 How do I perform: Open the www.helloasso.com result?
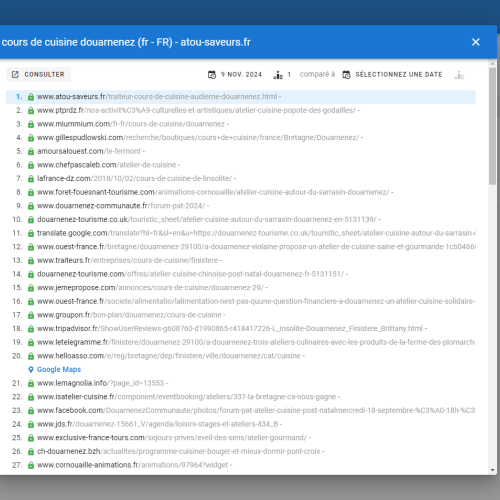[169, 356]
